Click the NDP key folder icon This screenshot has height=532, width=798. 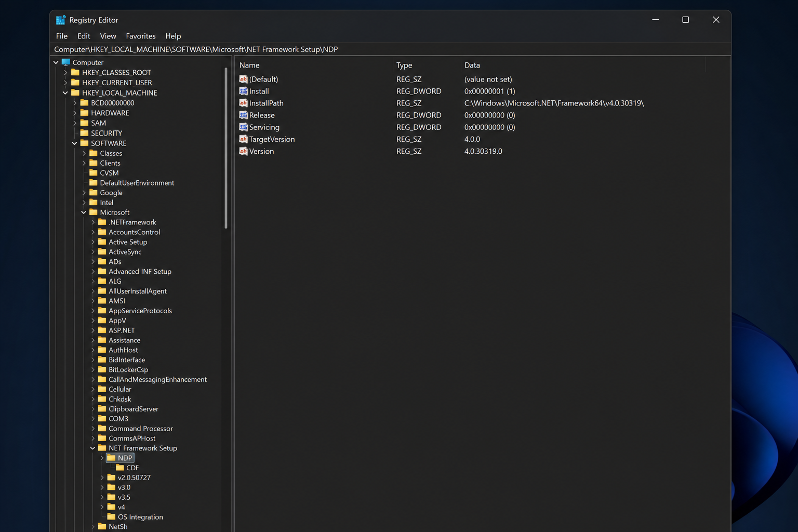click(x=111, y=458)
